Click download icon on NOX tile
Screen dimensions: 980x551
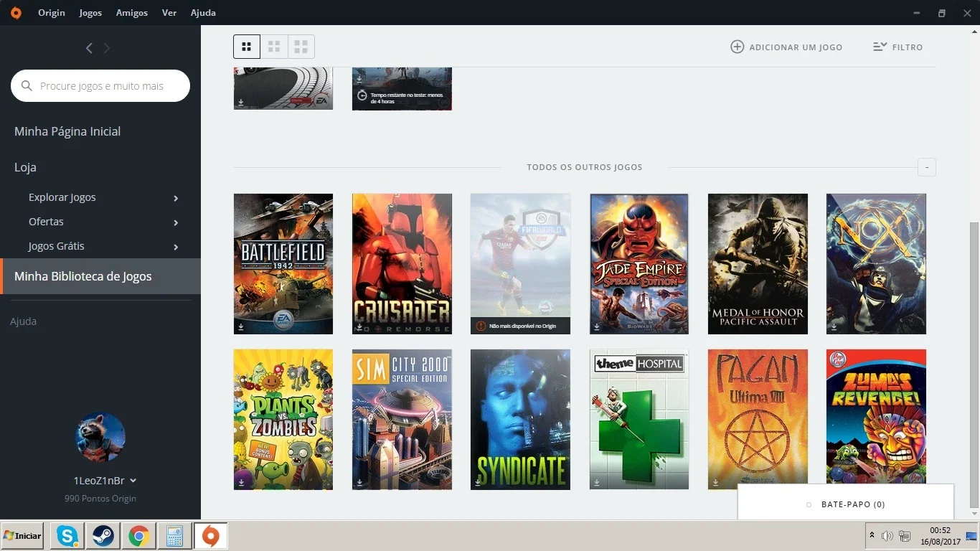[x=834, y=326]
